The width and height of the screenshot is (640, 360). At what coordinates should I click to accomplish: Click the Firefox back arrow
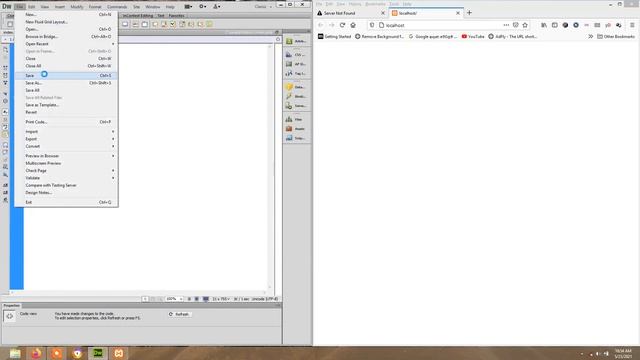pyautogui.click(x=321, y=25)
